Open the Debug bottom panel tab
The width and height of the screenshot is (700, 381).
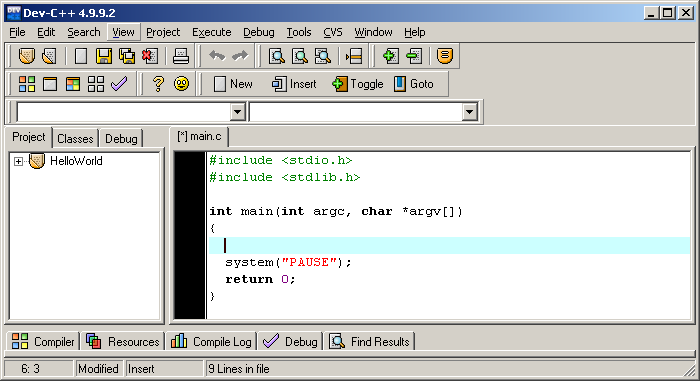(x=290, y=342)
